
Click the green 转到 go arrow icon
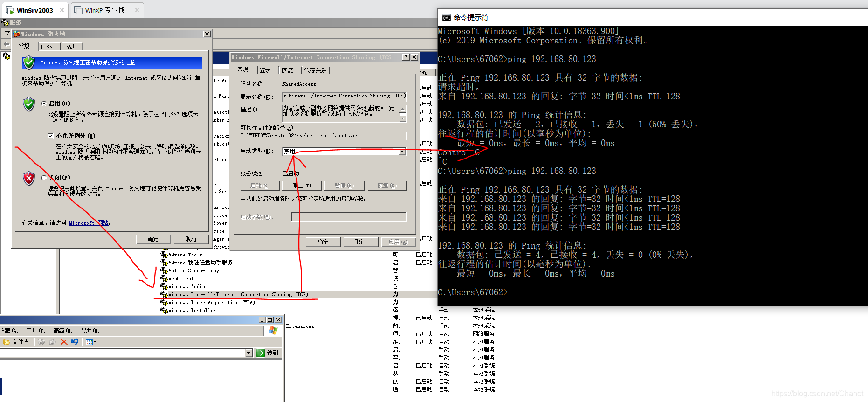point(261,353)
